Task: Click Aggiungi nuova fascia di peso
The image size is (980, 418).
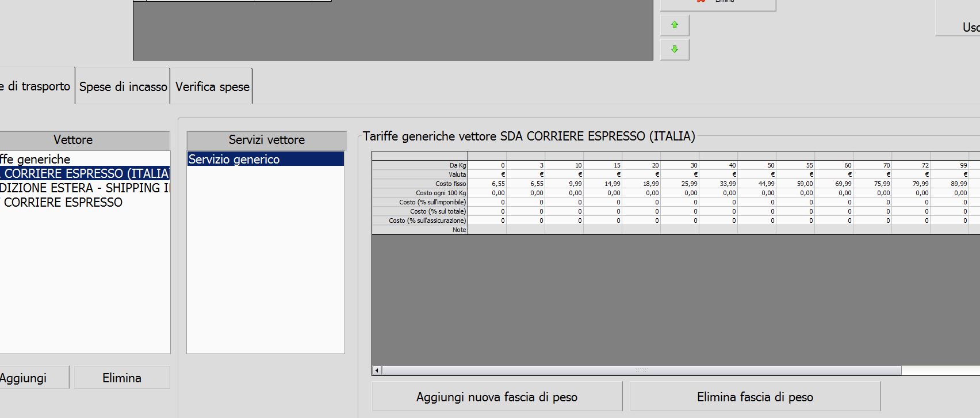Action: click(497, 397)
